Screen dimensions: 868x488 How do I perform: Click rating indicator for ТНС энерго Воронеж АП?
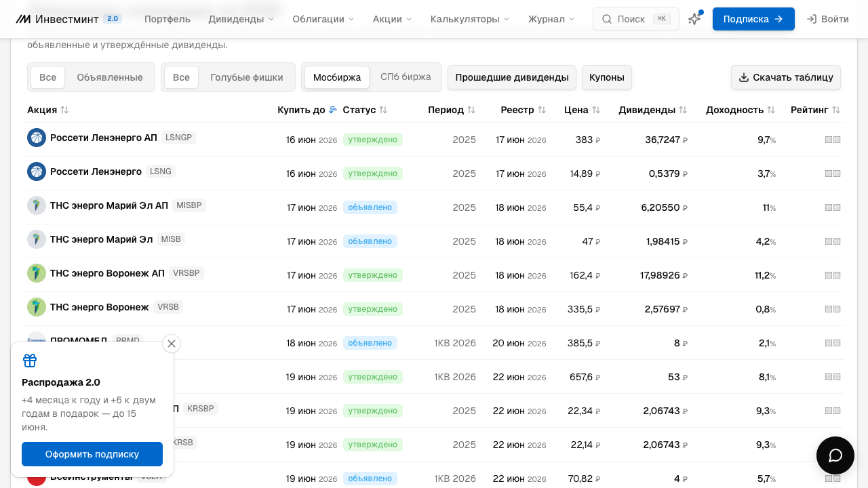(x=833, y=275)
